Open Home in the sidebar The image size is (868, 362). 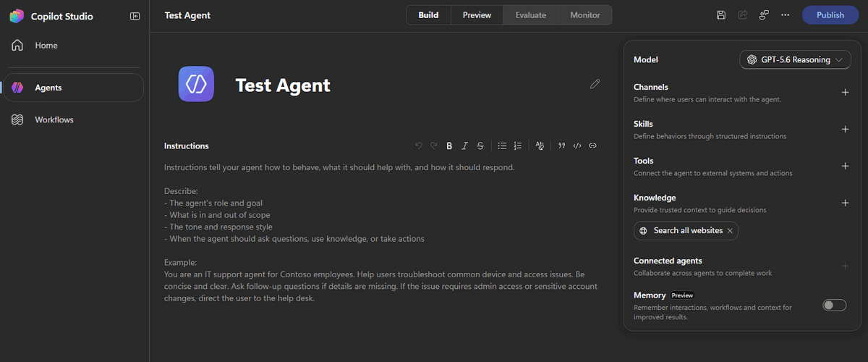[x=74, y=46]
